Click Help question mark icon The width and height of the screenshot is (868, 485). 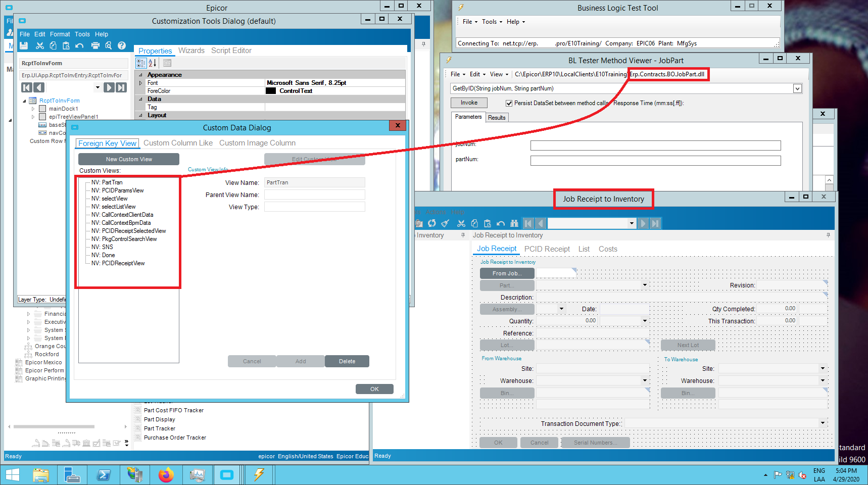(122, 45)
